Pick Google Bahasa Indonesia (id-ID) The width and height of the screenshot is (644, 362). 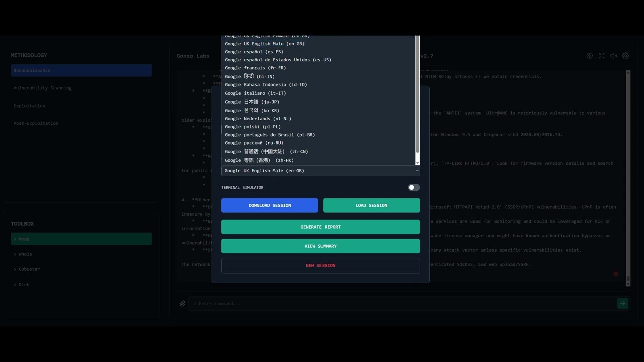pos(318,85)
